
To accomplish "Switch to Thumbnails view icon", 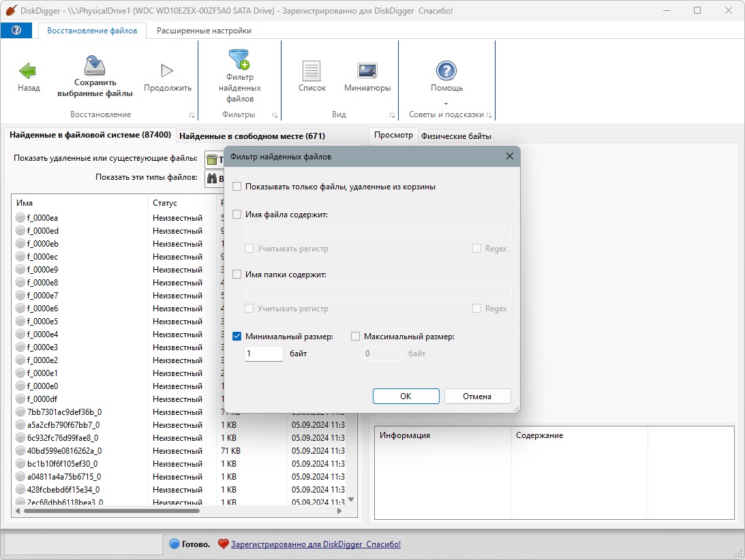I will 367,71.
